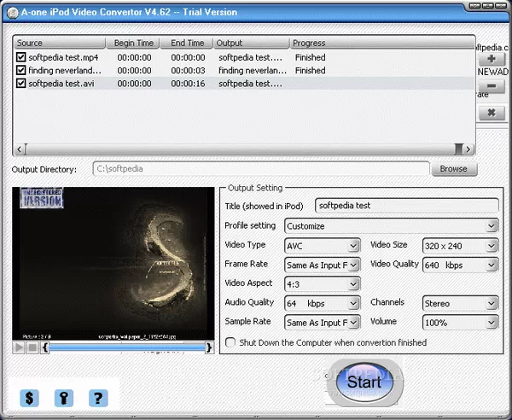Click Finished status of finding neverland

pos(311,71)
